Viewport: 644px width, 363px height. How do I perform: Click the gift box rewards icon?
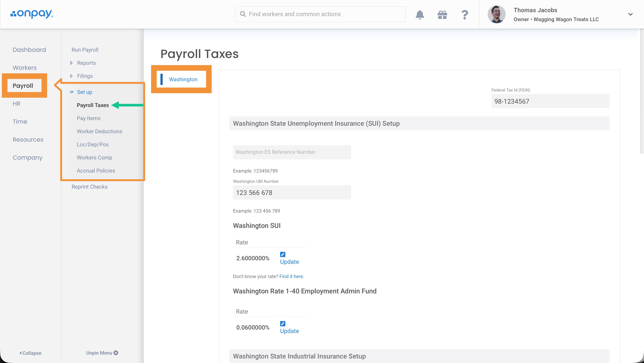coord(442,15)
